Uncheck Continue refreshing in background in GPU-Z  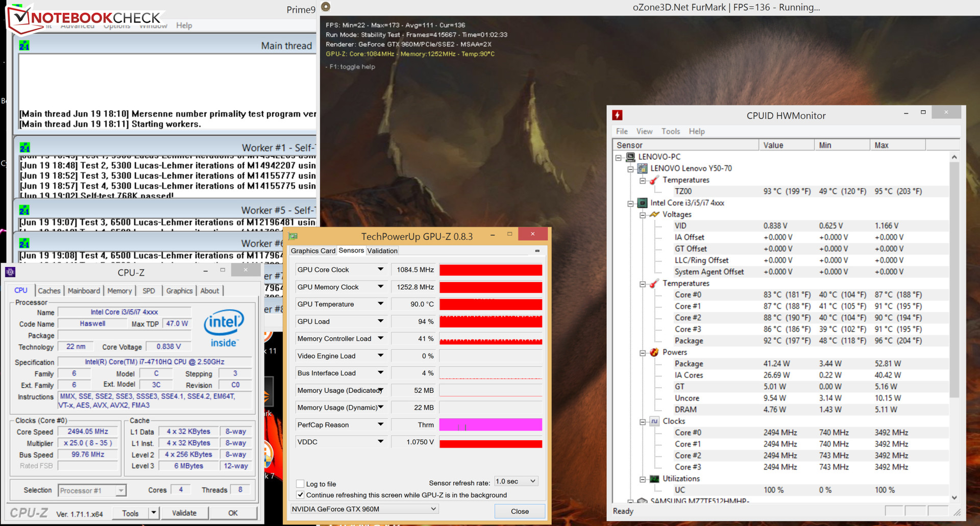click(300, 495)
